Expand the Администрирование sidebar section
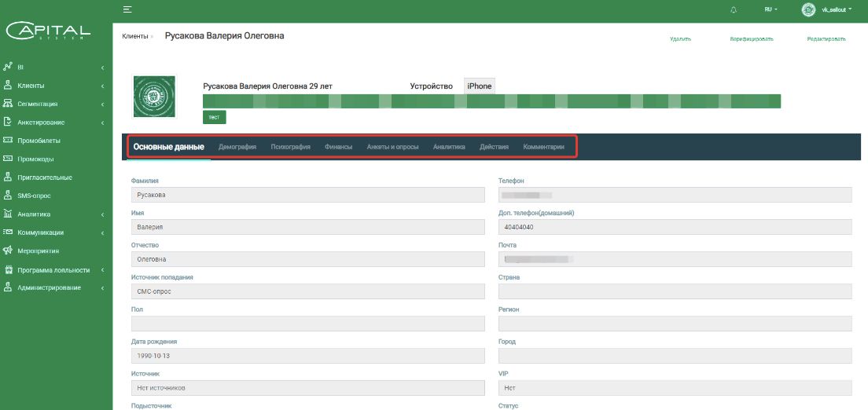This screenshot has width=868, height=410. [x=102, y=288]
